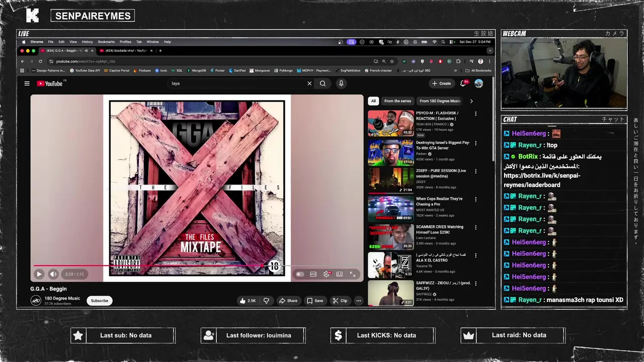Open the ZDEFF PURE SESSION thumbnail
Screen dimensions: 644x362
(391, 180)
